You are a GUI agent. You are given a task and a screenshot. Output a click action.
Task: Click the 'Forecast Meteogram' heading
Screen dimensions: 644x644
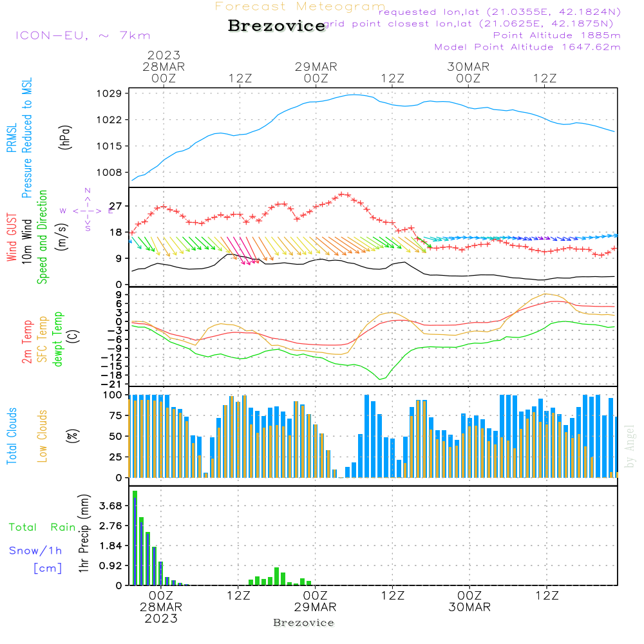tap(300, 6)
